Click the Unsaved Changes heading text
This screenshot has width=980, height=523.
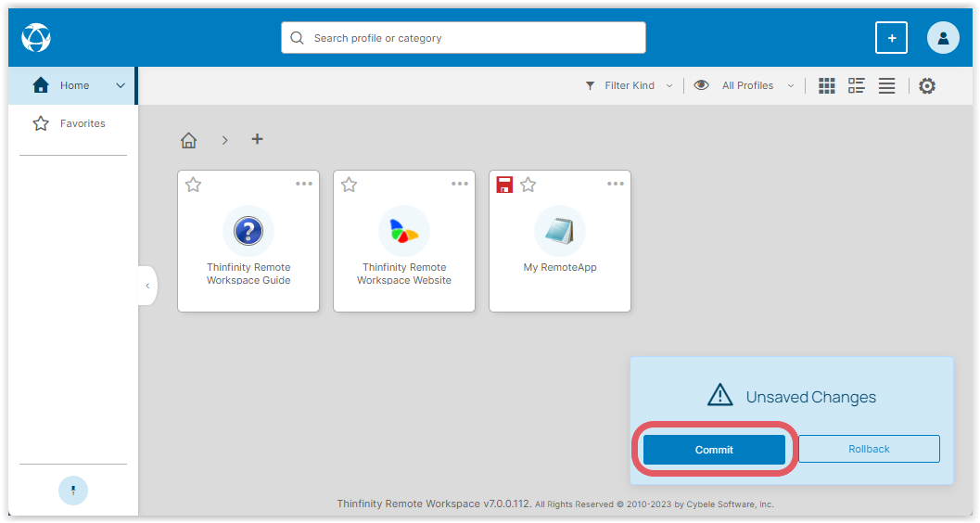click(810, 397)
